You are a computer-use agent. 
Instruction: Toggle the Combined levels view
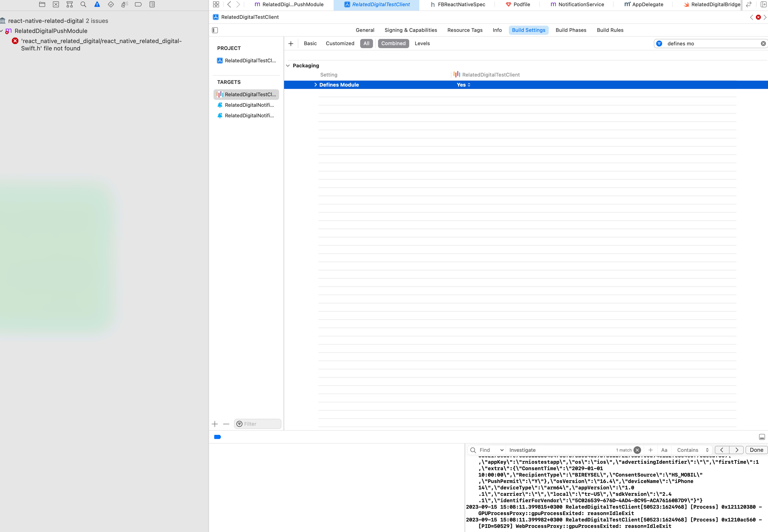[x=393, y=43]
